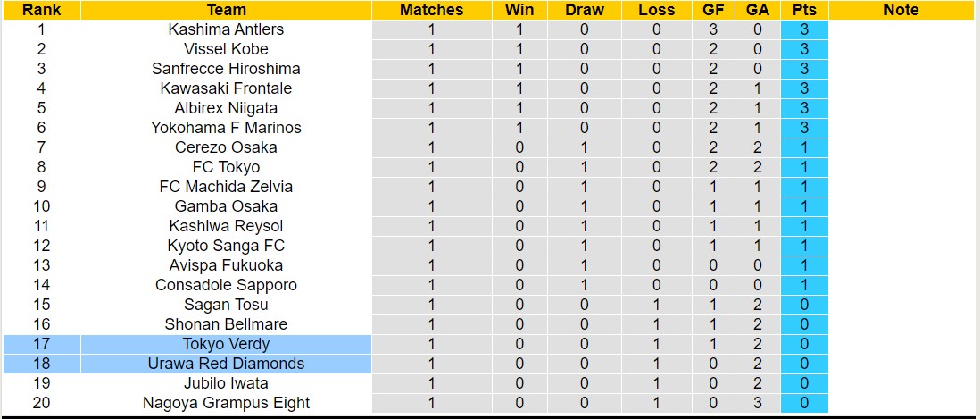Click the Pts column header
This screenshot has width=980, height=419.
point(804,10)
